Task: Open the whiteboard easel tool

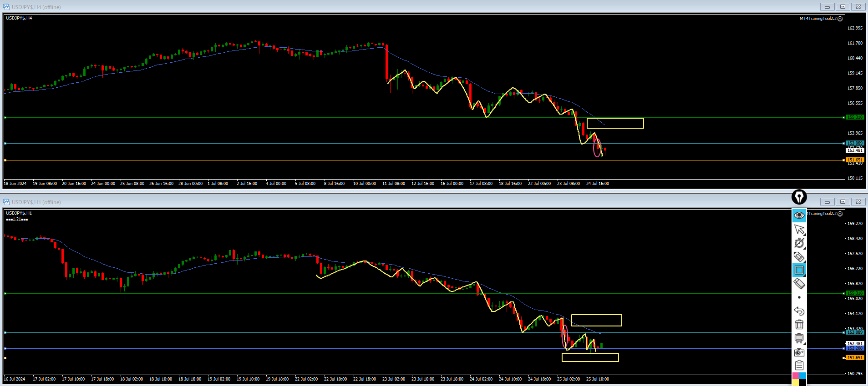Action: [x=799, y=338]
